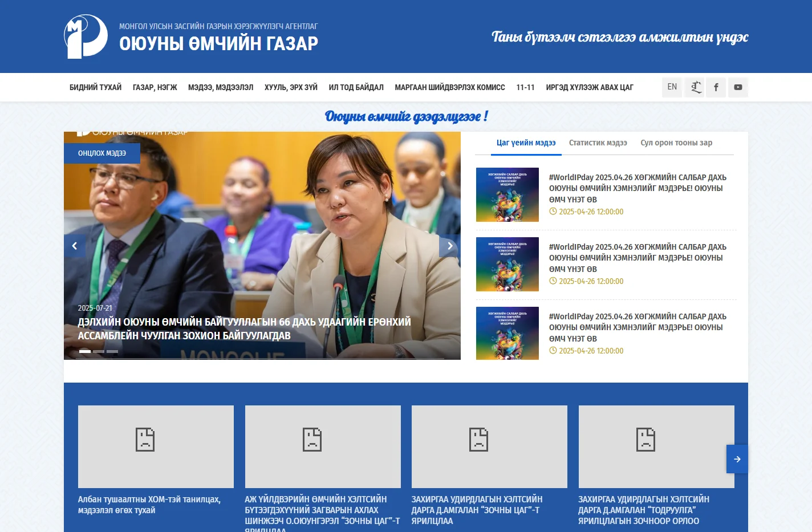The width and height of the screenshot is (812, 532).
Task: Open second #WorldIPday news headline
Action: coord(638,258)
